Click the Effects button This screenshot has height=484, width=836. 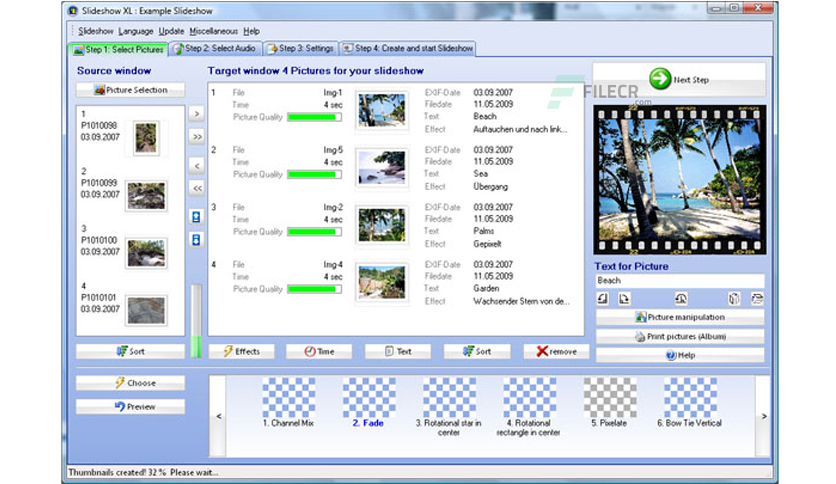[242, 351]
